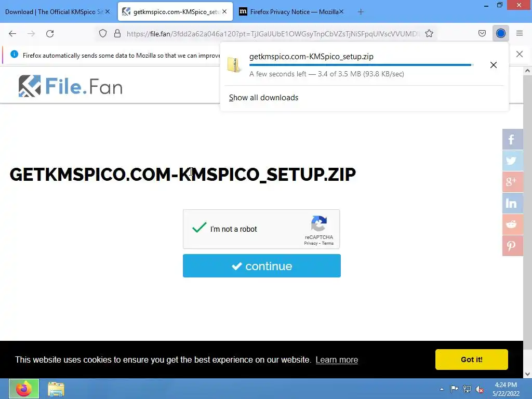The height and width of the screenshot is (399, 532).
Task: Click the reCAPTCHA logo
Action: click(x=319, y=224)
